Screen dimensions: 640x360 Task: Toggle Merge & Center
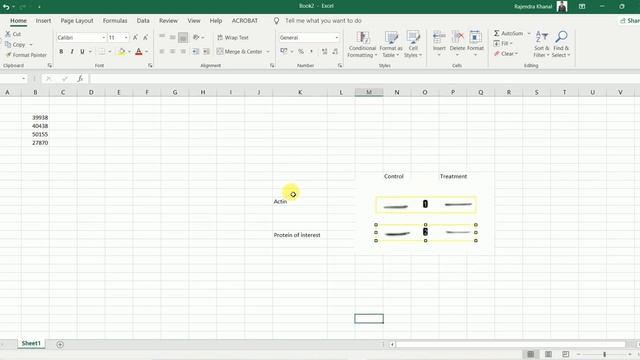coord(240,51)
